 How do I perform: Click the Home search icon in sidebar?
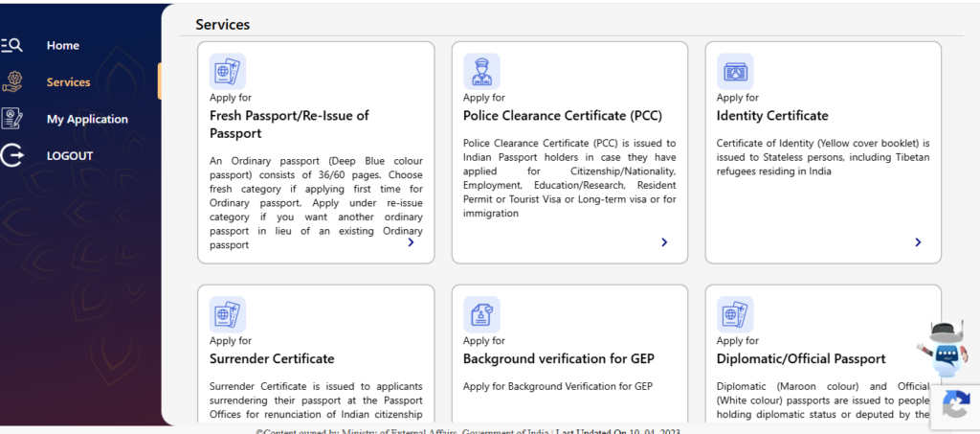tap(11, 45)
